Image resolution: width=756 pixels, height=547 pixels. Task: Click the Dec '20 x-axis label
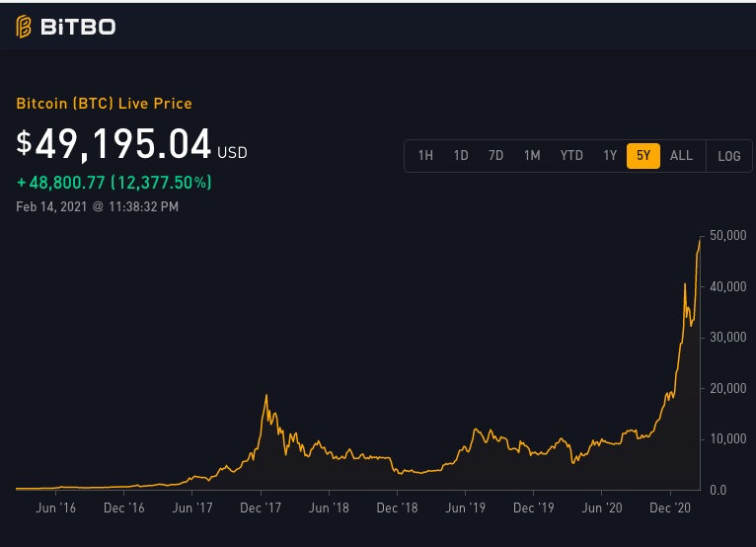click(670, 508)
